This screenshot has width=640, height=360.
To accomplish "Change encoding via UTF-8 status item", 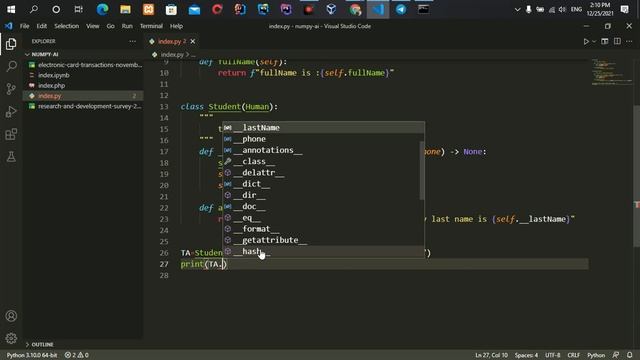I will coord(553,355).
